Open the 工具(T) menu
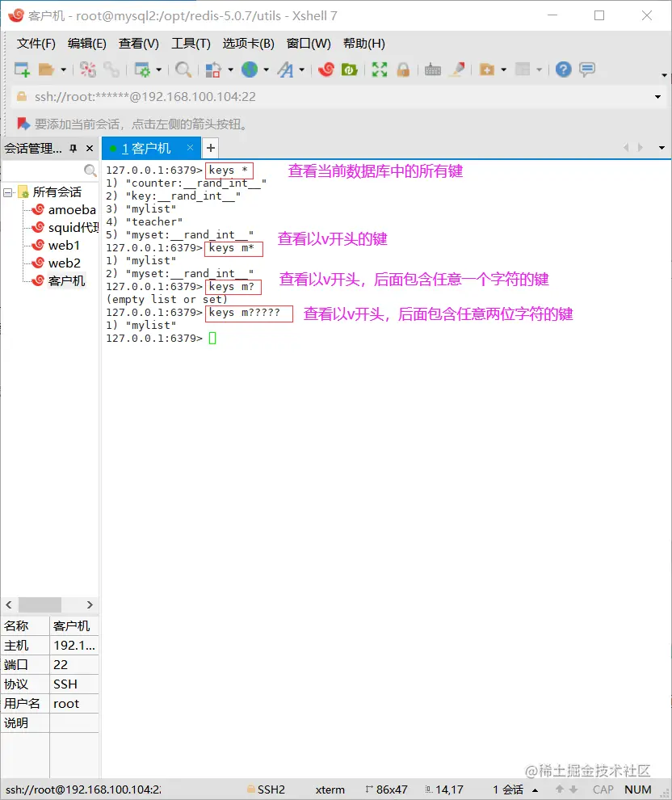 coord(191,44)
